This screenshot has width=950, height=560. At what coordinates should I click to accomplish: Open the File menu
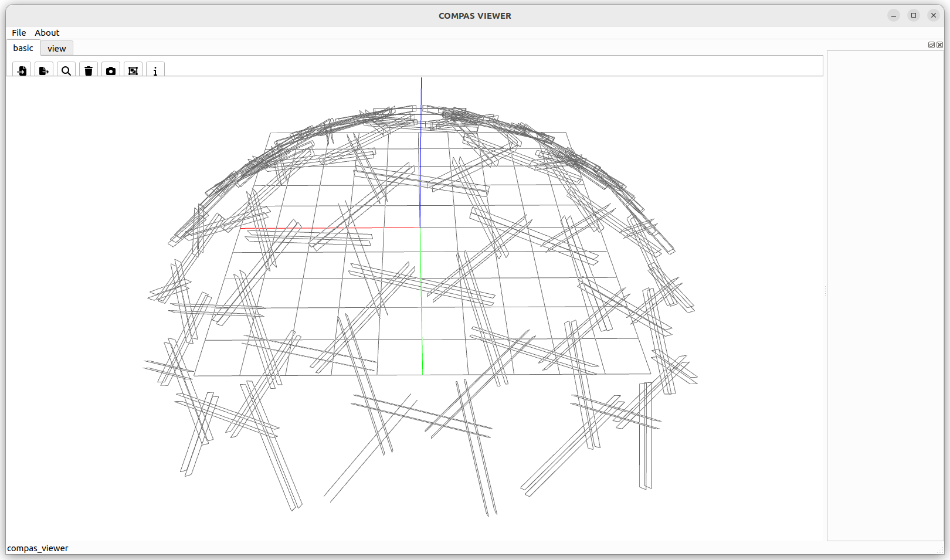18,32
